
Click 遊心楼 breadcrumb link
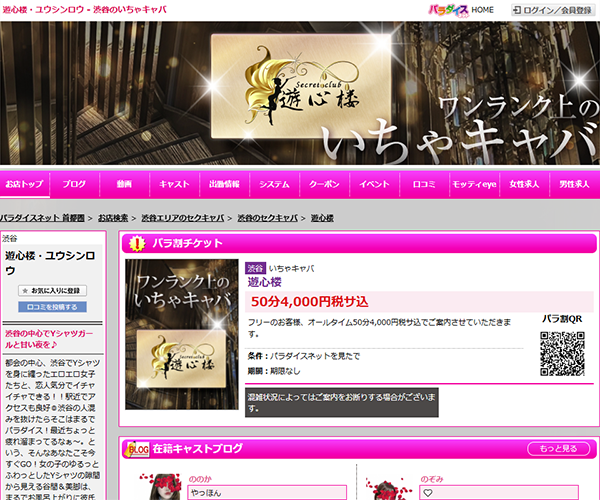[x=322, y=218]
